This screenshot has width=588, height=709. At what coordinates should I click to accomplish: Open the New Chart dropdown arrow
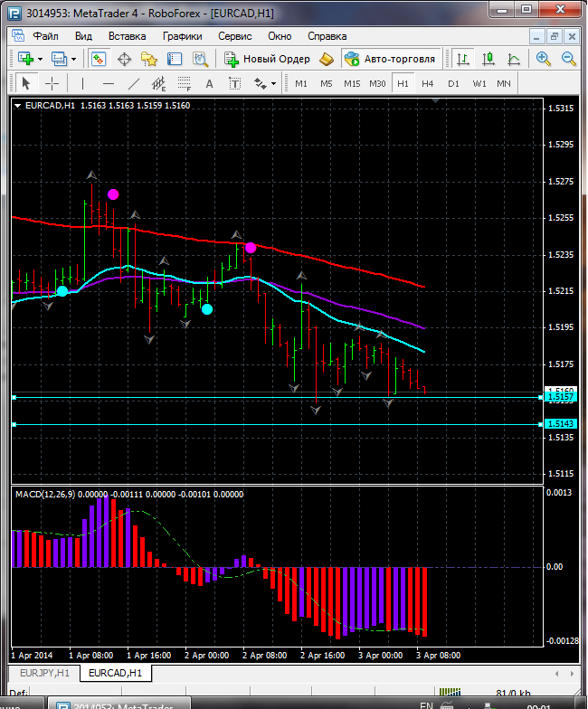click(40, 60)
